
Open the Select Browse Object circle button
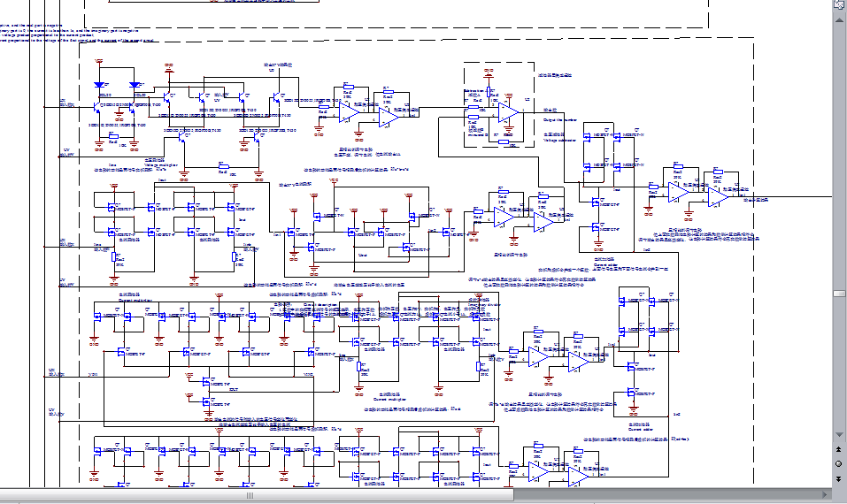838,463
